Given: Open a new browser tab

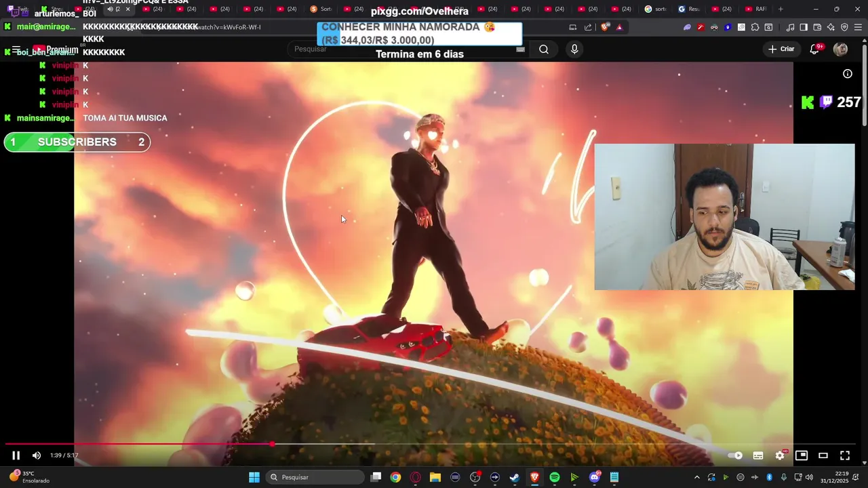Looking at the screenshot, I should tap(781, 9).
